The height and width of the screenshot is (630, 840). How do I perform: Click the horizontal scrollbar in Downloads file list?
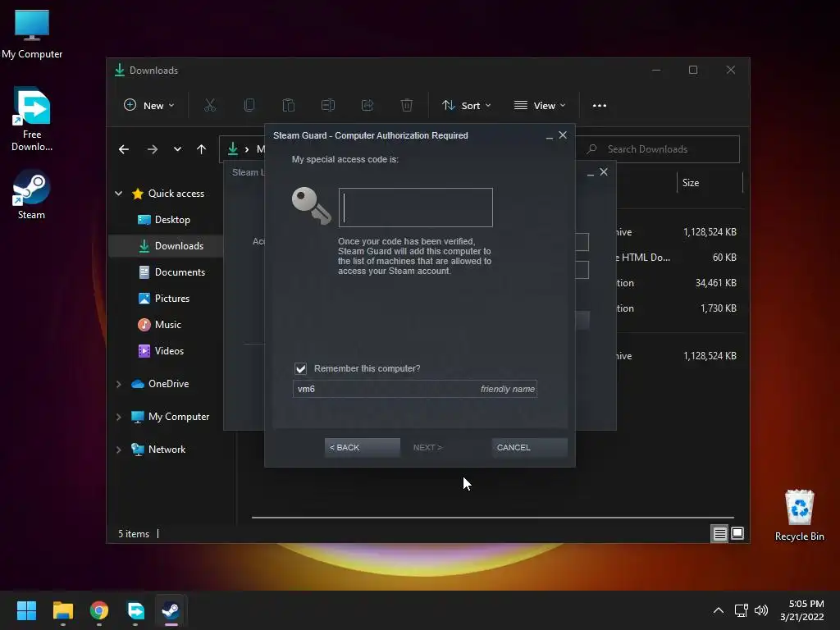(x=493, y=518)
